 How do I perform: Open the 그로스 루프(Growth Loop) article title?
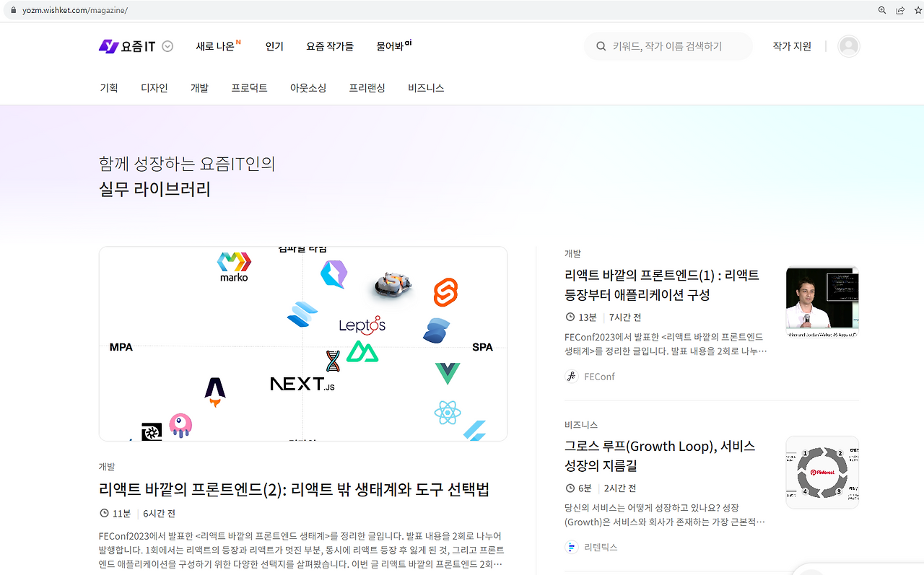[x=660, y=456]
